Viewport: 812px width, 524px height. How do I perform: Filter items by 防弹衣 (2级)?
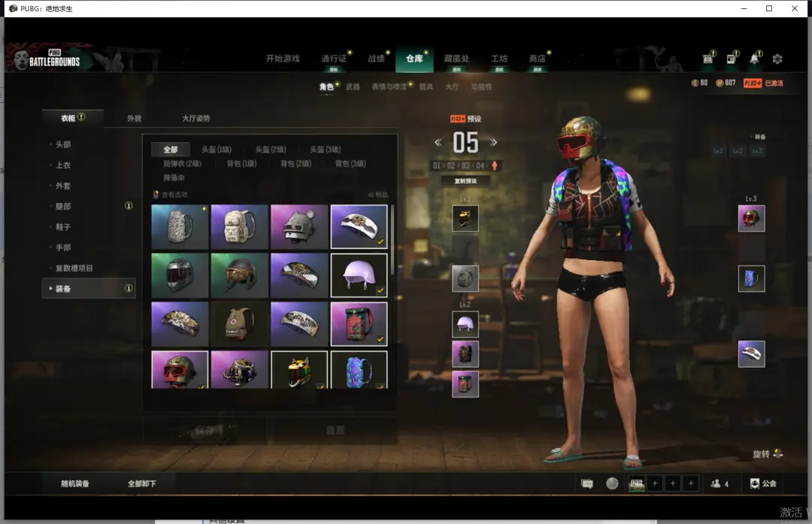182,164
